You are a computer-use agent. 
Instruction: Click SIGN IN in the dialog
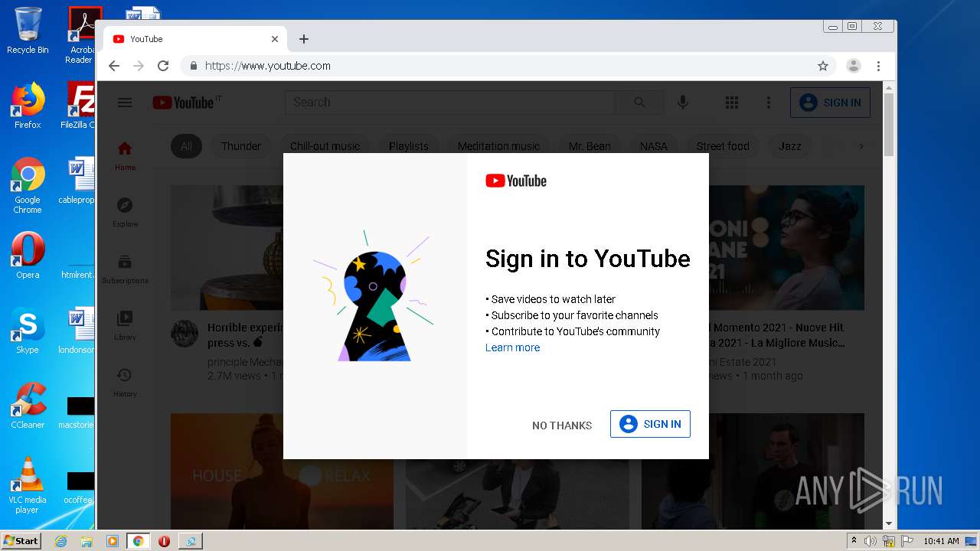tap(650, 424)
